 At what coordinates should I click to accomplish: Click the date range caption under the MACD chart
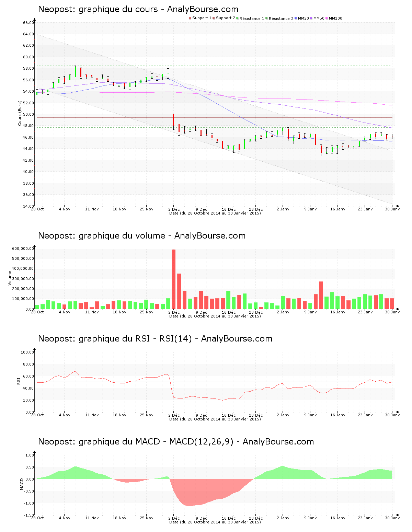point(215,522)
